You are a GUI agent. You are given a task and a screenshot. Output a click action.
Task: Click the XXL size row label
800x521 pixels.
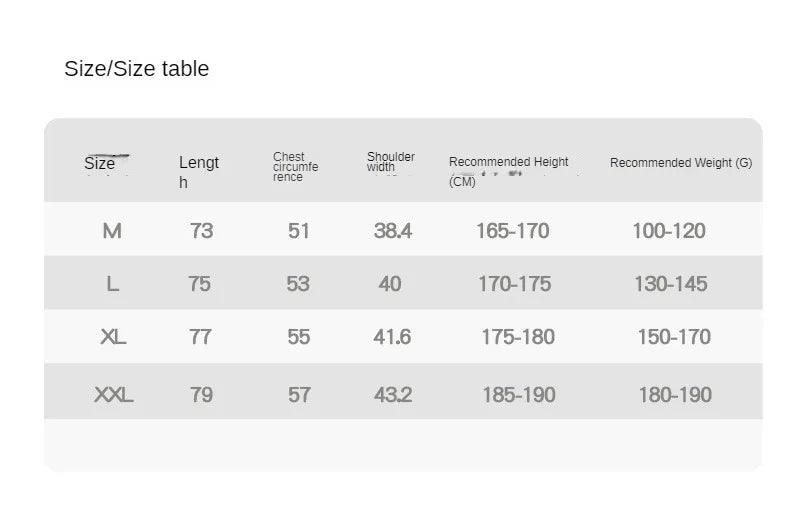pyautogui.click(x=114, y=395)
